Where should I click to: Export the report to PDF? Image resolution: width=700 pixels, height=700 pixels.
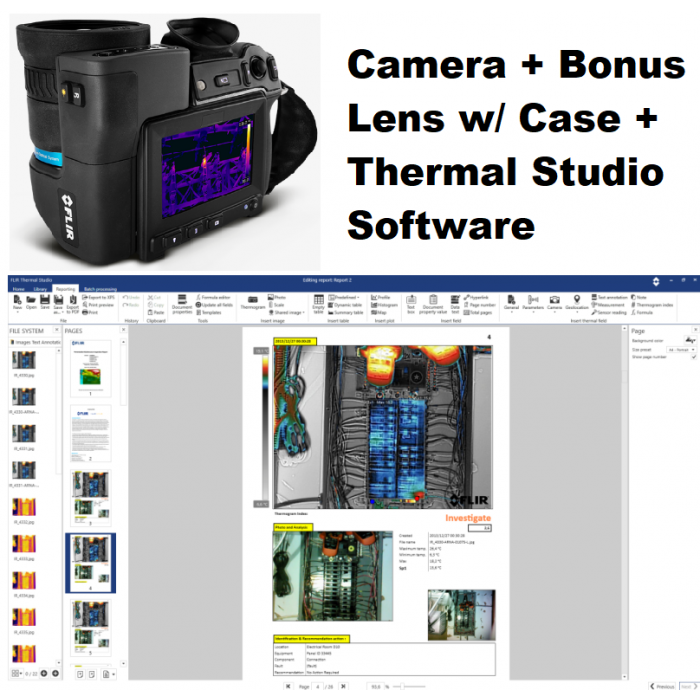[x=72, y=304]
